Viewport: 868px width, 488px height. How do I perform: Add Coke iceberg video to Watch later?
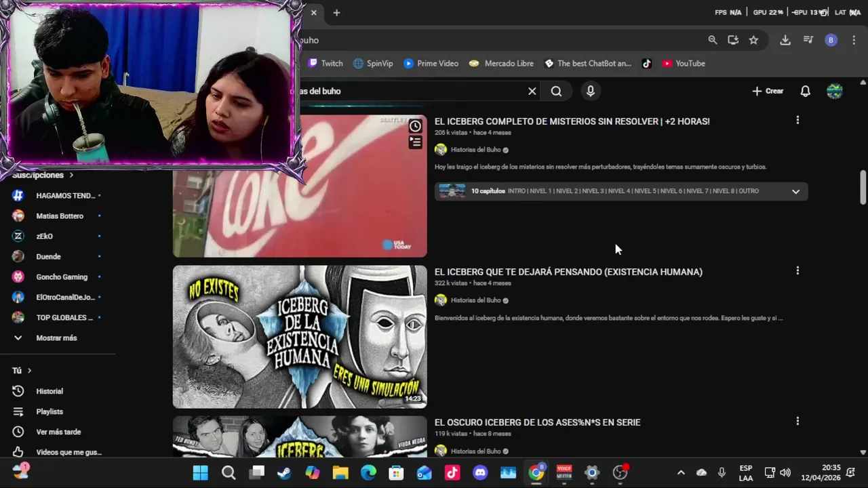click(415, 126)
